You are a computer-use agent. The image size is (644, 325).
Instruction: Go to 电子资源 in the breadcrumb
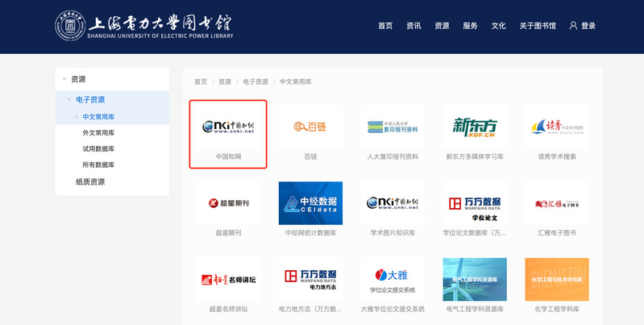tap(256, 81)
